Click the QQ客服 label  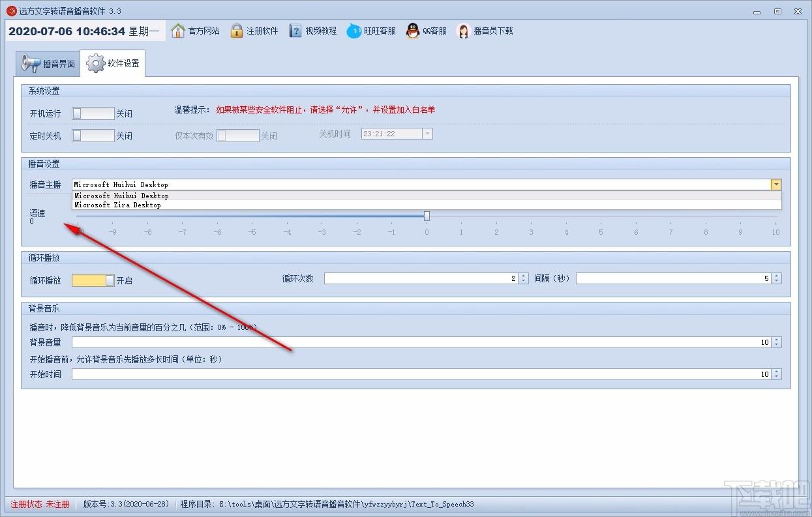pos(434,31)
